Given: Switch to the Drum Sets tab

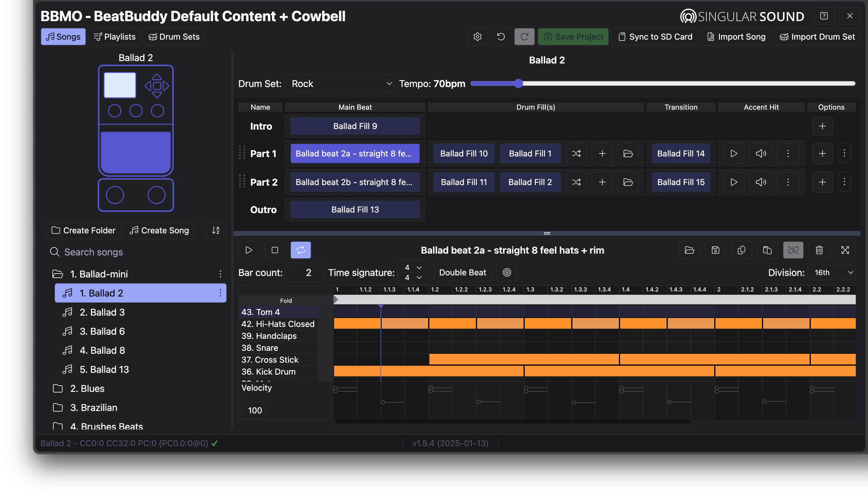Looking at the screenshot, I should [174, 37].
